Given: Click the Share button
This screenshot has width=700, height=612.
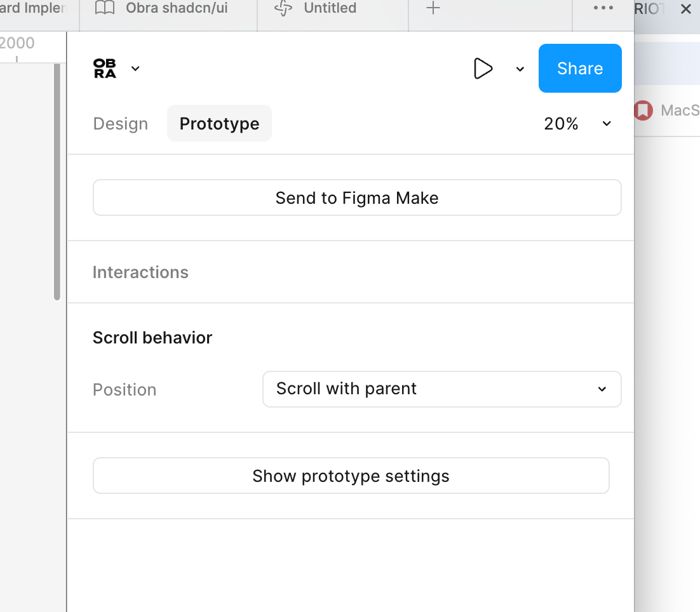Looking at the screenshot, I should click(x=580, y=69).
